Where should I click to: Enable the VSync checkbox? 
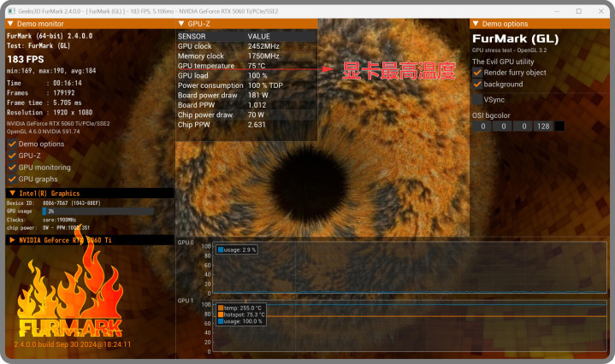[x=477, y=99]
